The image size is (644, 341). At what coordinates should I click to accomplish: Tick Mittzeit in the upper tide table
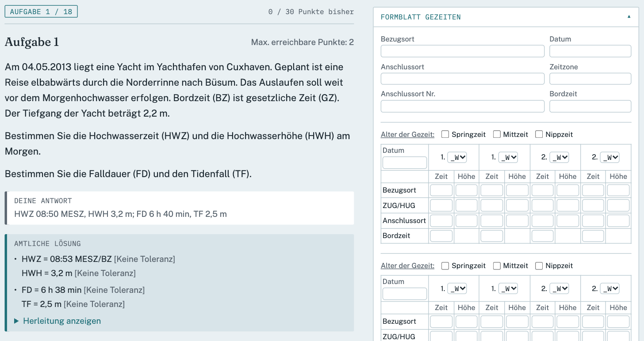click(497, 134)
